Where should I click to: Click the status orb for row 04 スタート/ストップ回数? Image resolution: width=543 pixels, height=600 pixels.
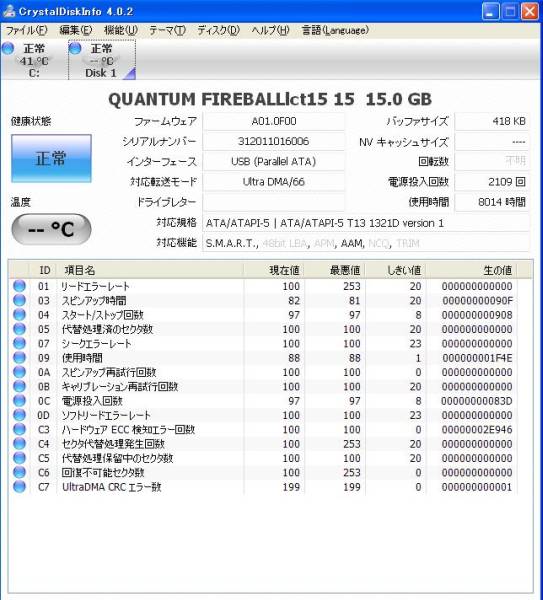coord(20,315)
